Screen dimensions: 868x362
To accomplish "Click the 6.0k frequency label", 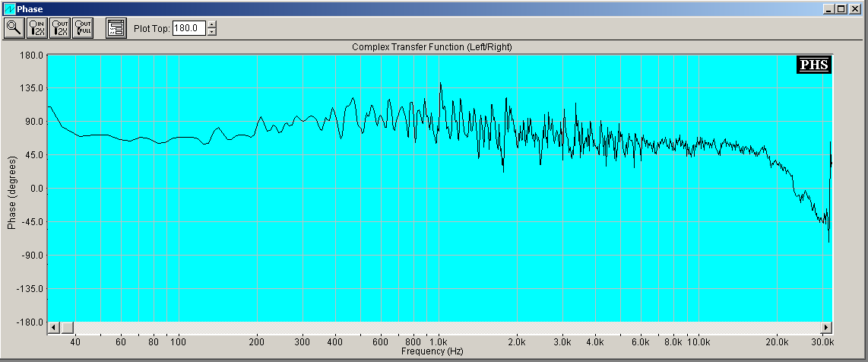I will [x=641, y=343].
